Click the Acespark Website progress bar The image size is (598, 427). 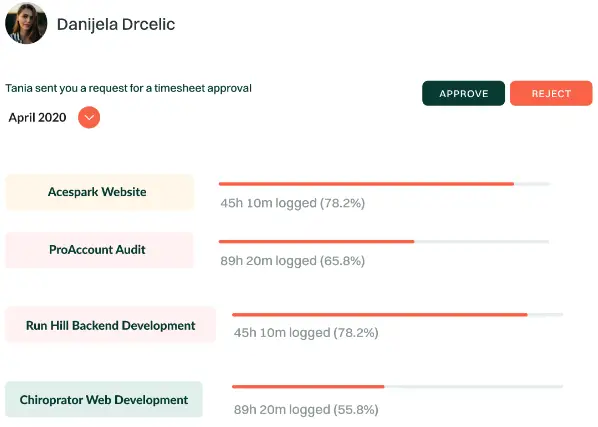pyautogui.click(x=384, y=184)
